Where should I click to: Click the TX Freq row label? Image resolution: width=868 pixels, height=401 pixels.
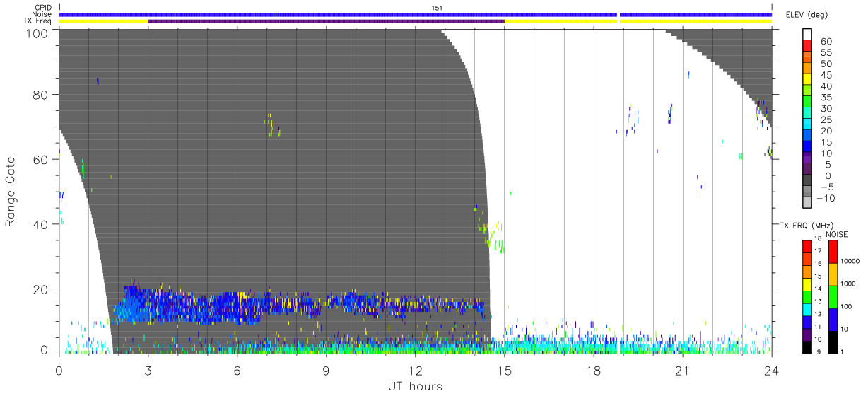38,21
